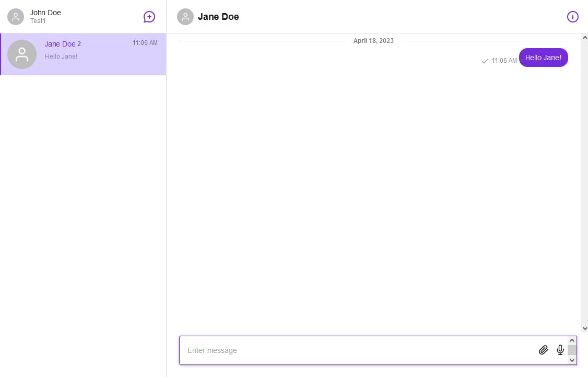This screenshot has height=377, width=588.
Task: Click Jane Doe's avatar in chat header
Action: tap(185, 17)
